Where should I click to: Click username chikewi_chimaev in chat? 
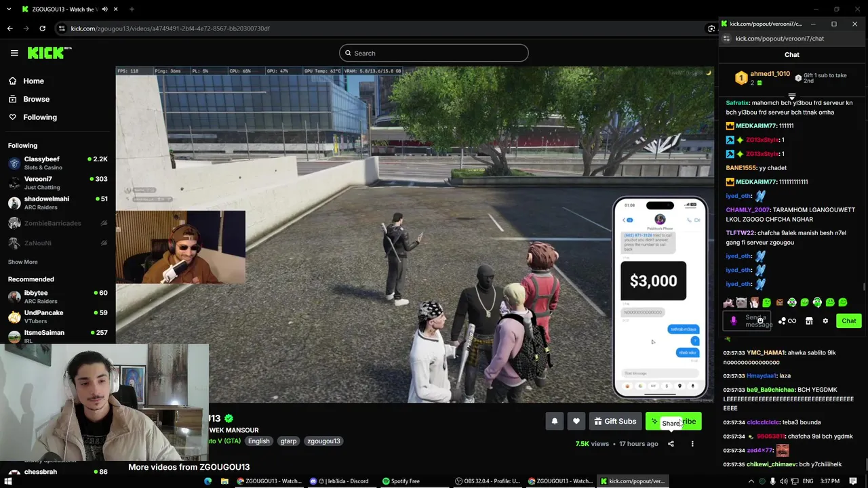[x=772, y=464]
